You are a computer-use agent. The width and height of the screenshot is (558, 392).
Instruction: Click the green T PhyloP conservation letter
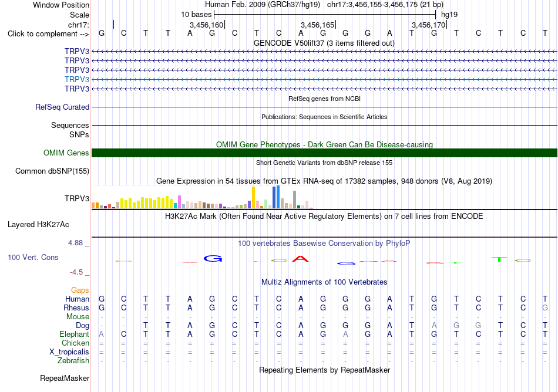(499, 259)
